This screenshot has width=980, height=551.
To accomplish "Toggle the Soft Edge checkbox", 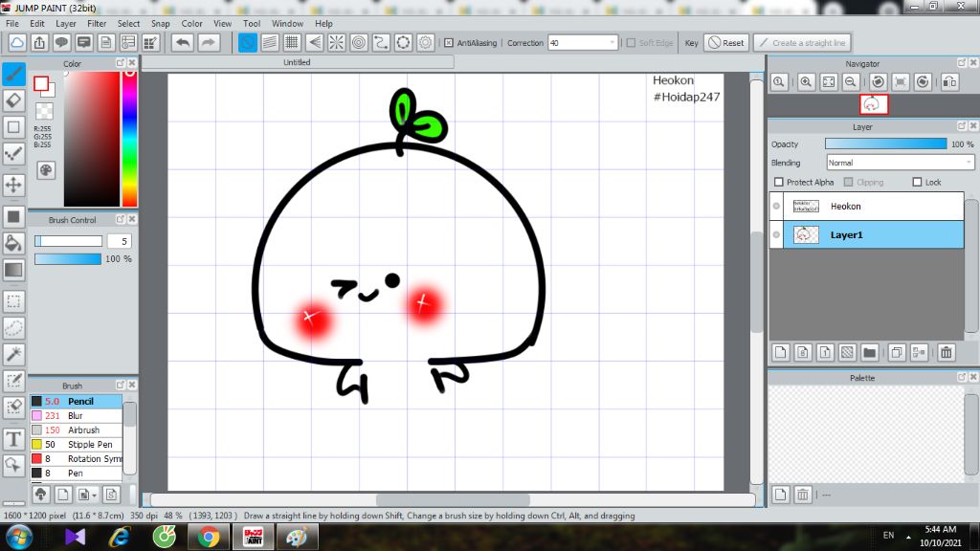I will (x=631, y=42).
